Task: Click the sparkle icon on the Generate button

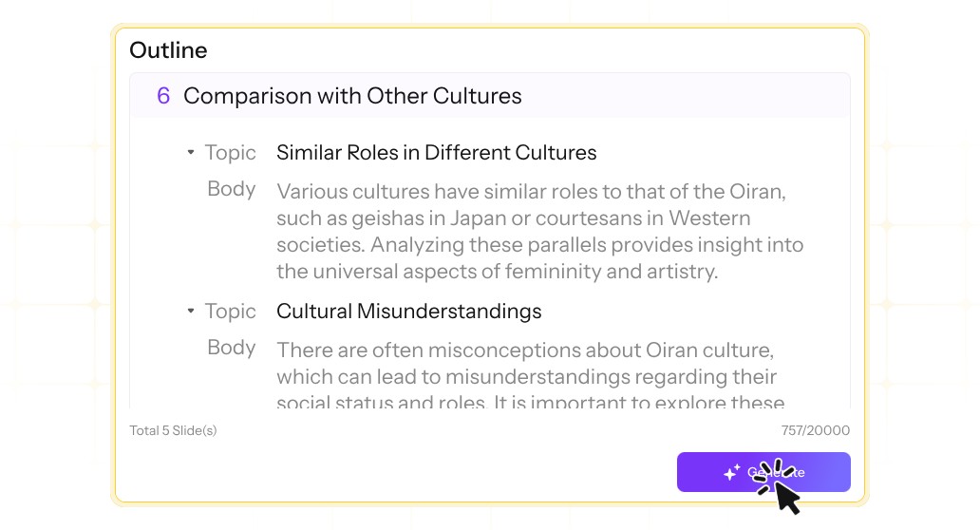Action: click(x=731, y=472)
